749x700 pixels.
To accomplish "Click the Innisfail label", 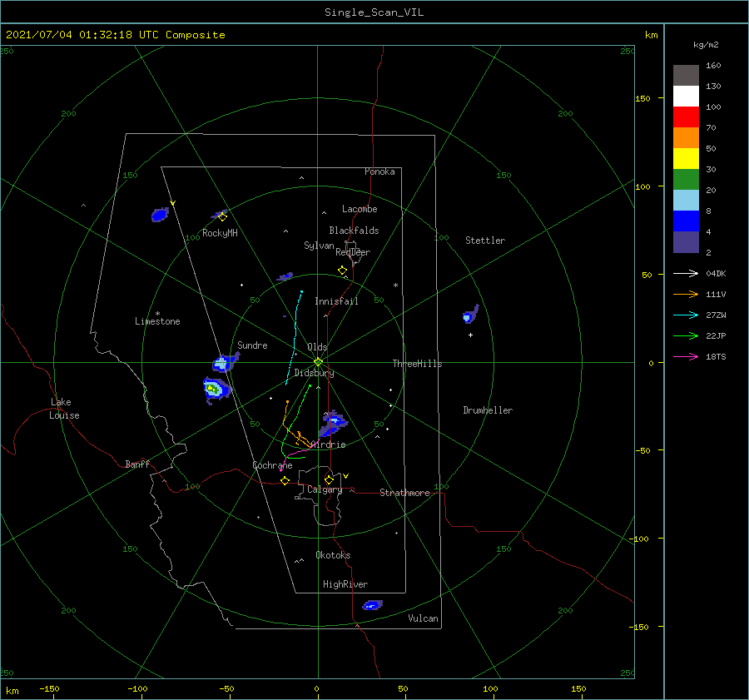I will [x=336, y=301].
